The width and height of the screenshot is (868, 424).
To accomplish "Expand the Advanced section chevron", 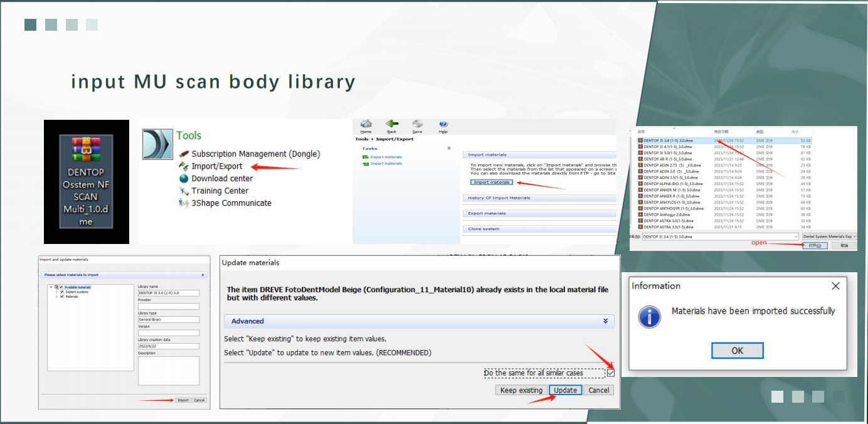I will (605, 321).
